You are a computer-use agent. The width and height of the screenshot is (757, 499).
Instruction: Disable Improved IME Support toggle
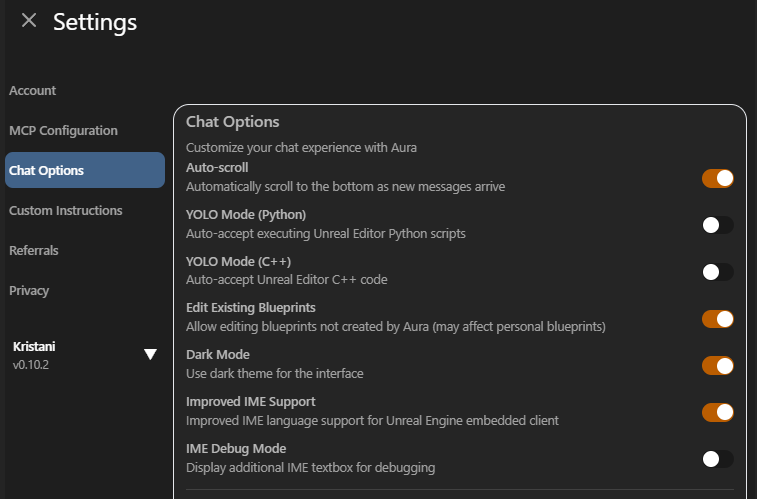(x=718, y=412)
